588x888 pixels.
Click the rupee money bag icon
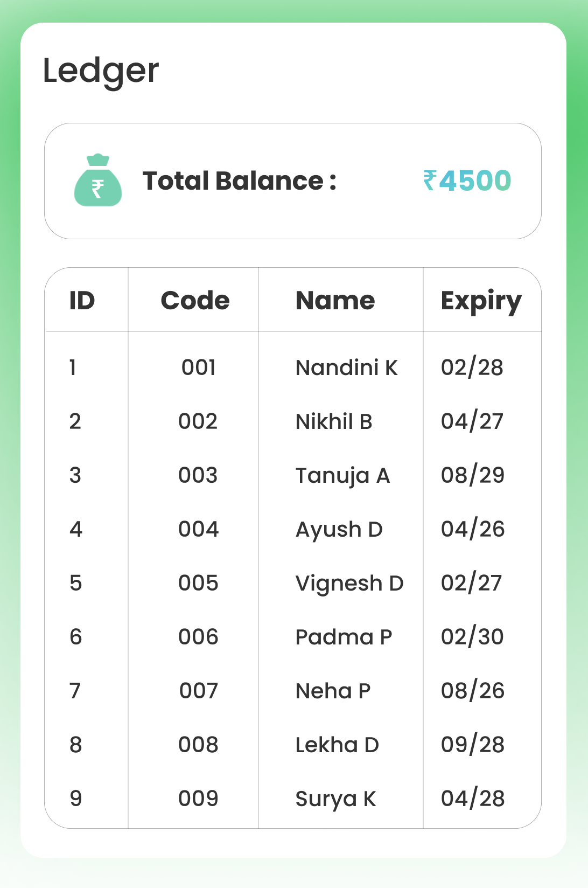click(x=97, y=181)
